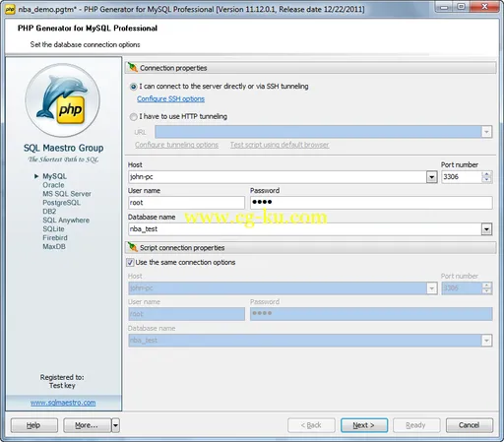Click the Help button
504x442 pixels.
34,425
